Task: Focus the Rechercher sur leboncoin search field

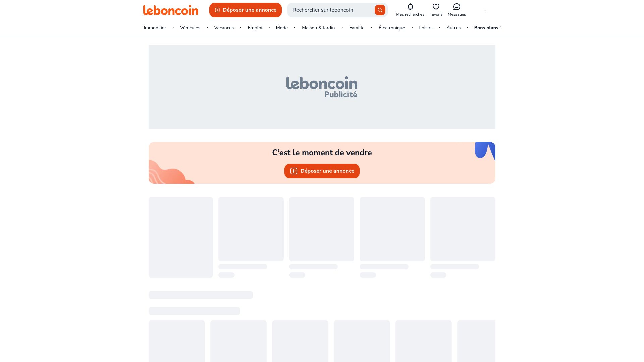Action: (332, 10)
